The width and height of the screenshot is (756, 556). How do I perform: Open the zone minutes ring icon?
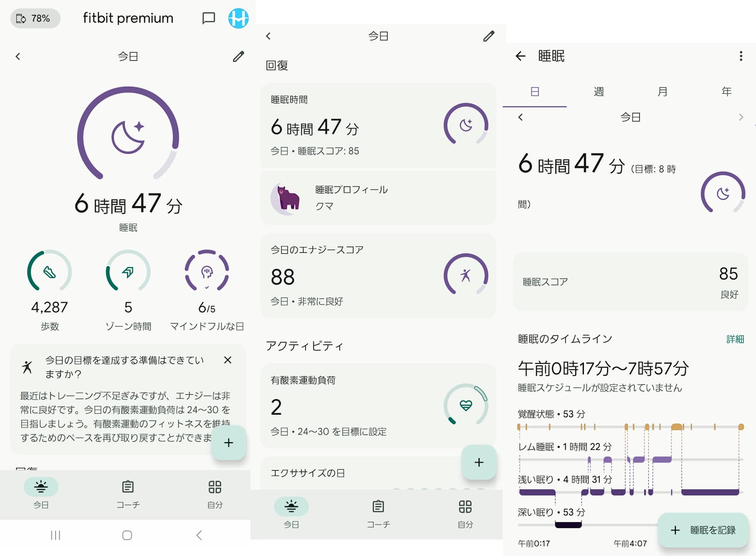pyautogui.click(x=128, y=271)
